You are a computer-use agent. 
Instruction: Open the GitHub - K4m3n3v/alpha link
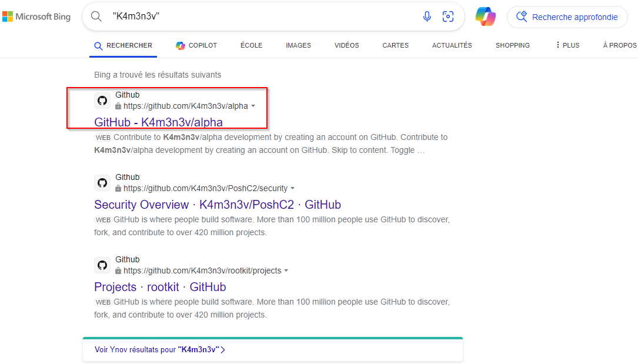click(x=158, y=122)
